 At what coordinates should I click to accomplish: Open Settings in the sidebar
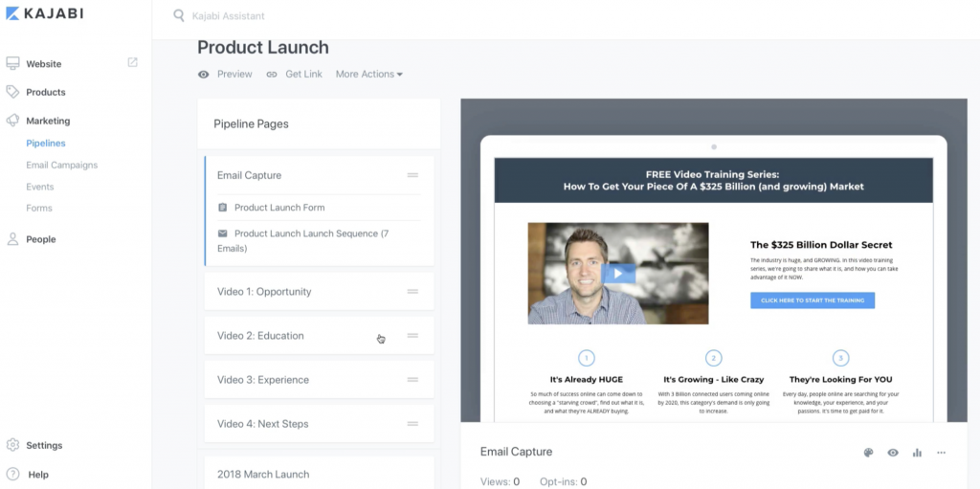(44, 446)
